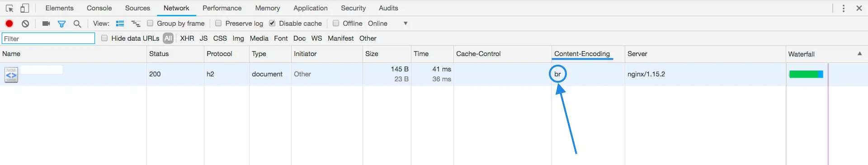The image size is (868, 165).
Task: Uncheck the Disable cache checkbox
Action: tap(272, 23)
